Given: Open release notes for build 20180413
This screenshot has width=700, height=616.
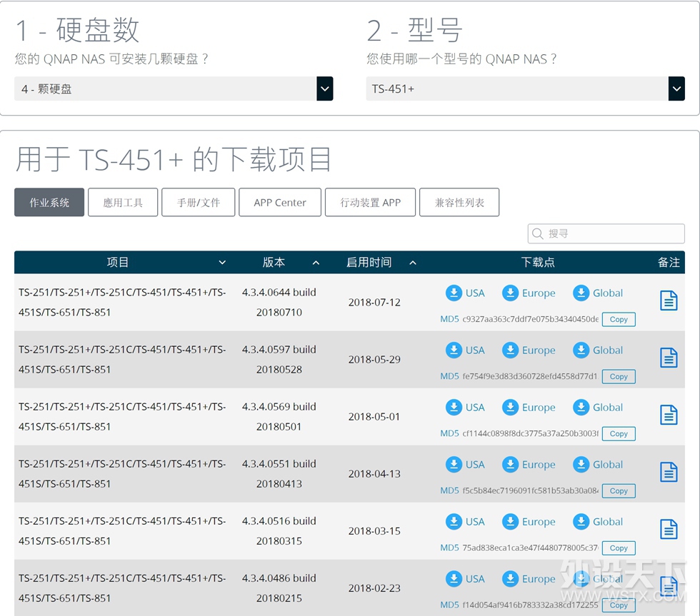Looking at the screenshot, I should 669,472.
